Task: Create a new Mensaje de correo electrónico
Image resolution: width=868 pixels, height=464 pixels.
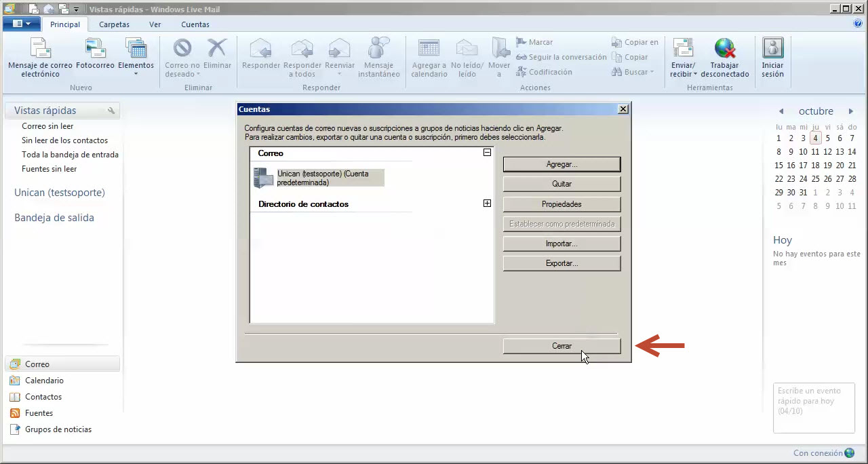Action: click(40, 58)
